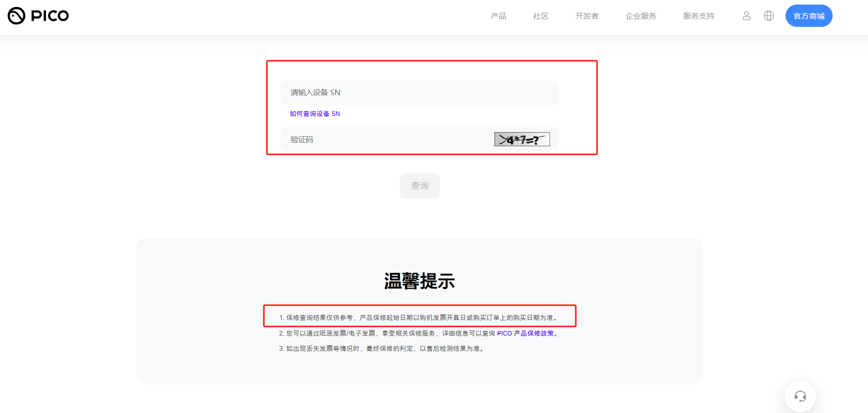Click tip 3 about 丢失发票等情况
The height and width of the screenshot is (413, 868).
tap(382, 349)
